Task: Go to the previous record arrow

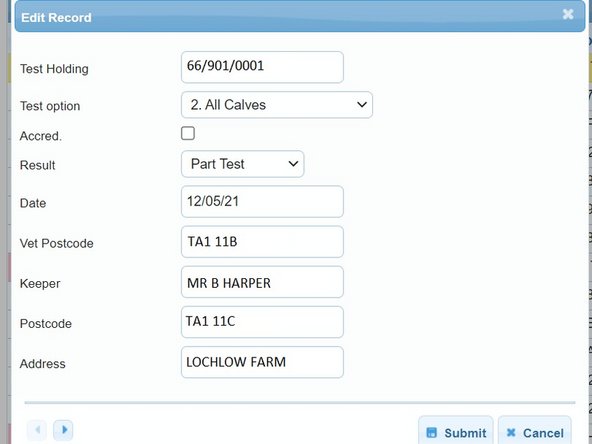Action: [37, 430]
